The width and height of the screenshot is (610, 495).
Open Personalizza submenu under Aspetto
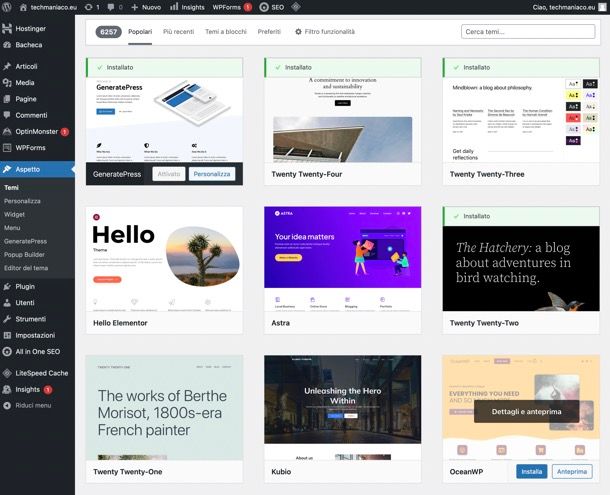[22, 201]
